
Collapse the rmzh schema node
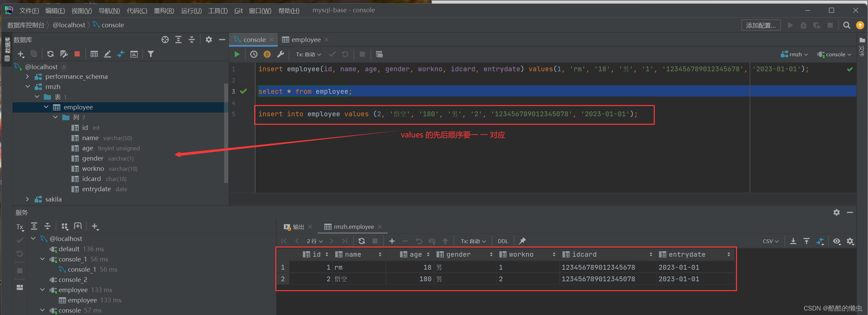[28, 87]
